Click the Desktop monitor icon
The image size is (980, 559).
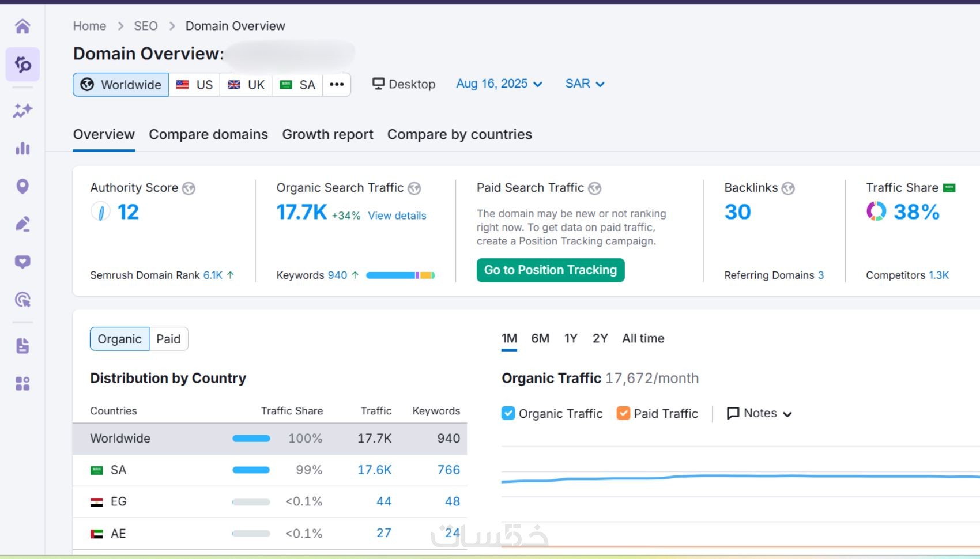click(x=378, y=84)
